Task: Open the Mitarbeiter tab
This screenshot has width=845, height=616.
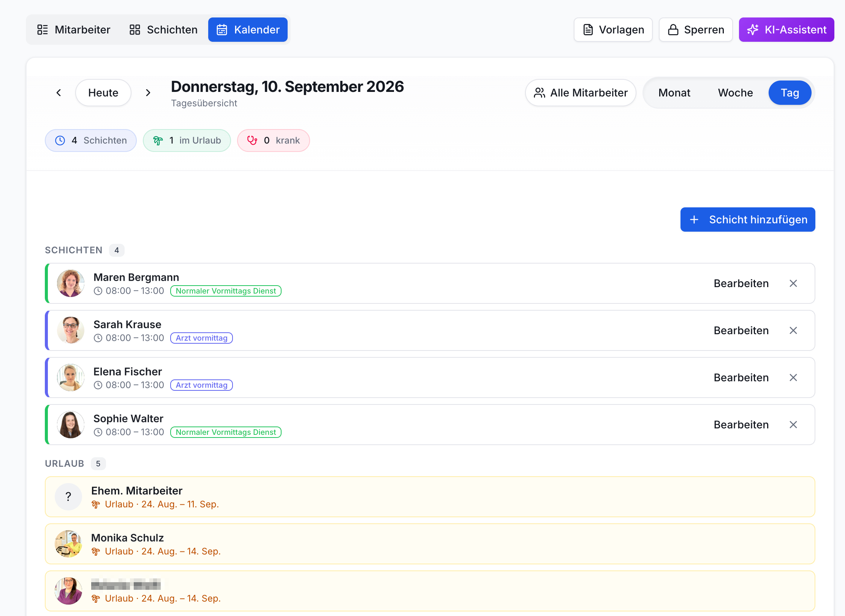Action: click(74, 30)
